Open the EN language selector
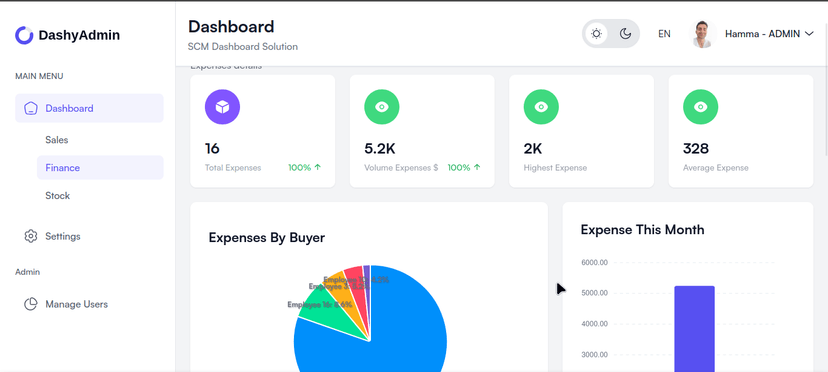This screenshot has height=372, width=828. (664, 34)
